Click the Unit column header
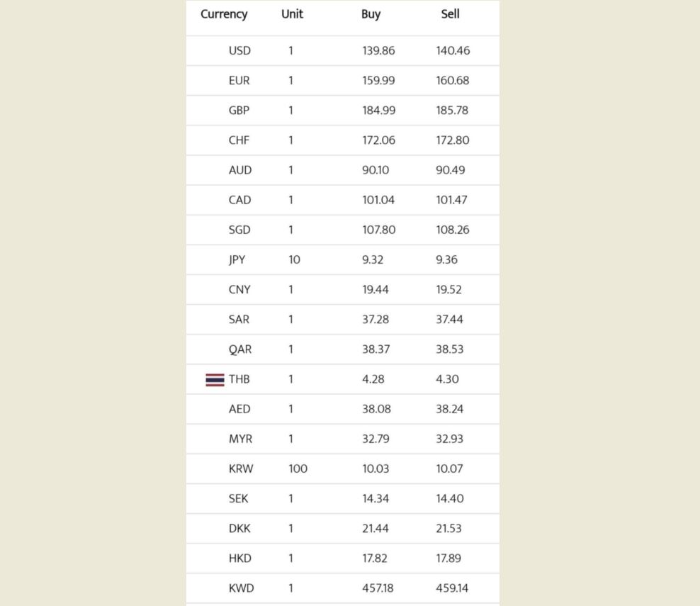The height and width of the screenshot is (606, 700). pyautogui.click(x=292, y=14)
